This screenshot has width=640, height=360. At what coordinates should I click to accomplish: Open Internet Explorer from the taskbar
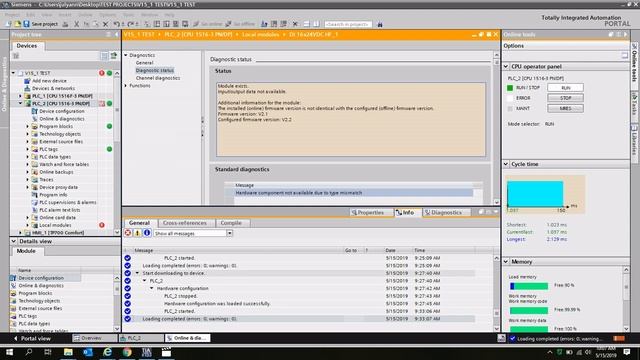coord(107,352)
